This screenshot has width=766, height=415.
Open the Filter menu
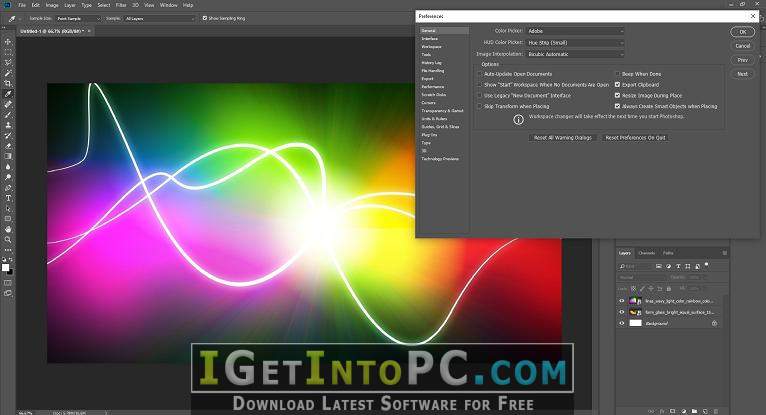coord(121,5)
